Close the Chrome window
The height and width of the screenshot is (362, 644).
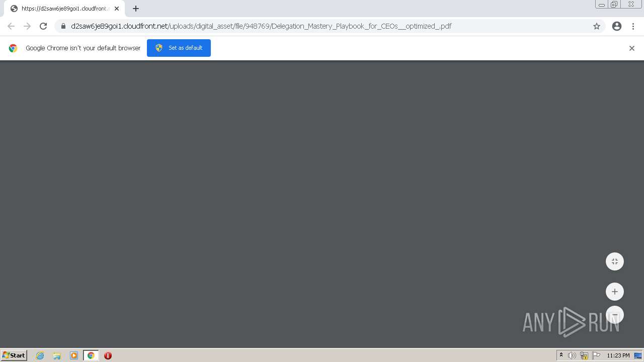(631, 5)
